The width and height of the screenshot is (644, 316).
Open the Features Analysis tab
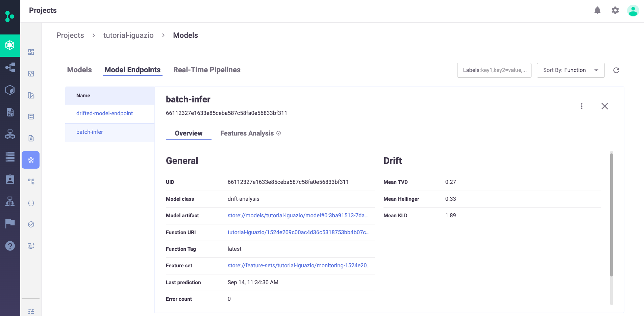tap(247, 133)
